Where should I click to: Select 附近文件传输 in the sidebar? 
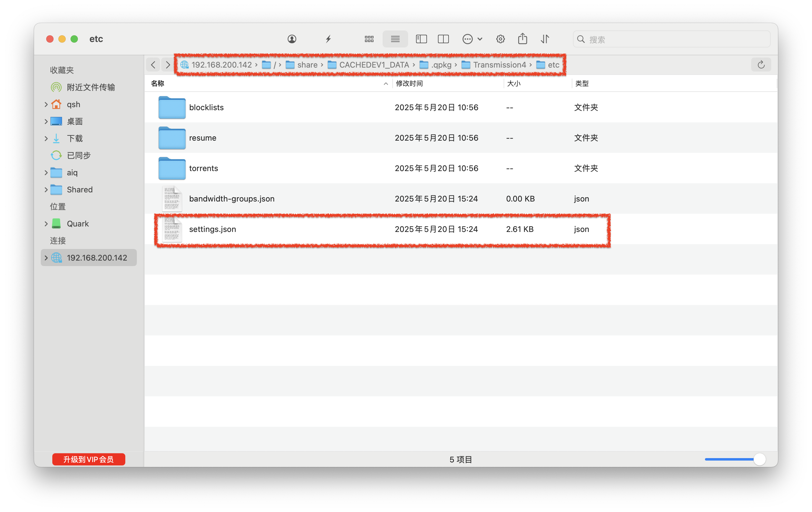tap(90, 87)
